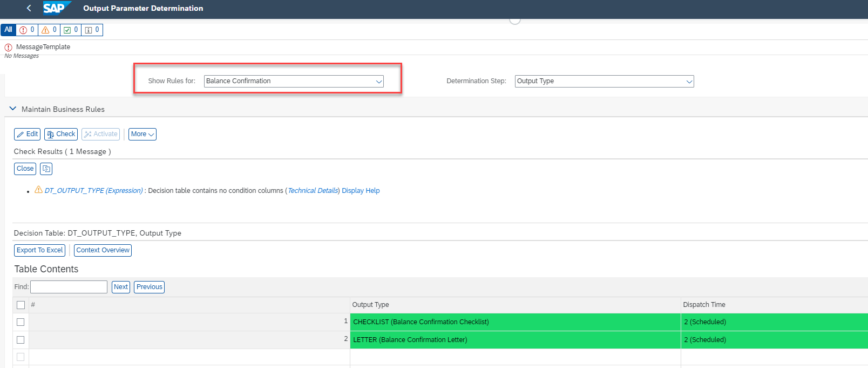Click Previous to find prior match
Screen dimensions: 868x368
coord(149,287)
